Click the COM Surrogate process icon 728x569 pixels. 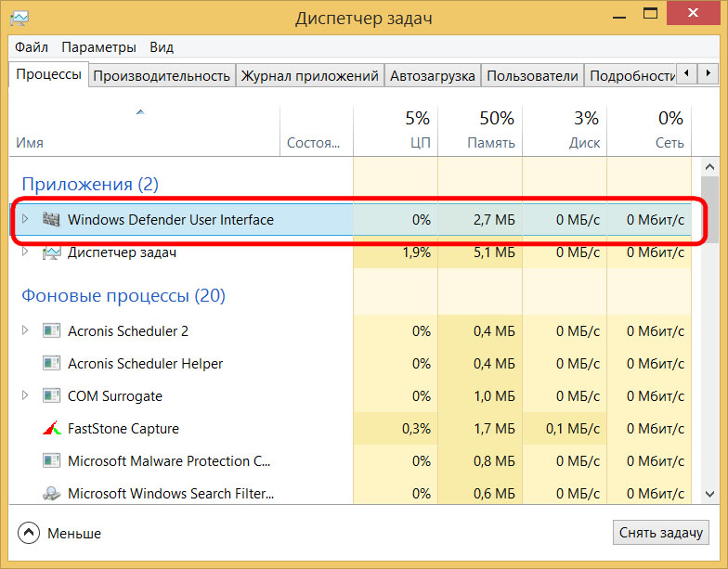pos(51,395)
